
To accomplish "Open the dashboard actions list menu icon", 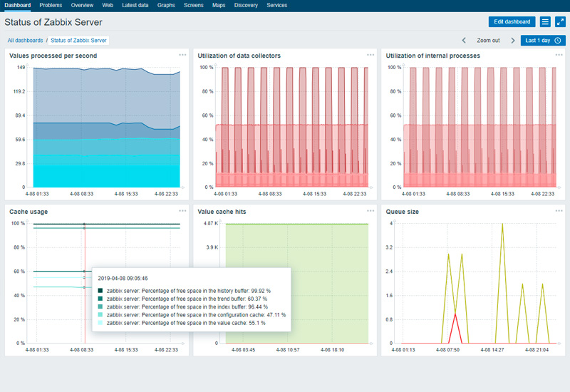I will click(545, 22).
